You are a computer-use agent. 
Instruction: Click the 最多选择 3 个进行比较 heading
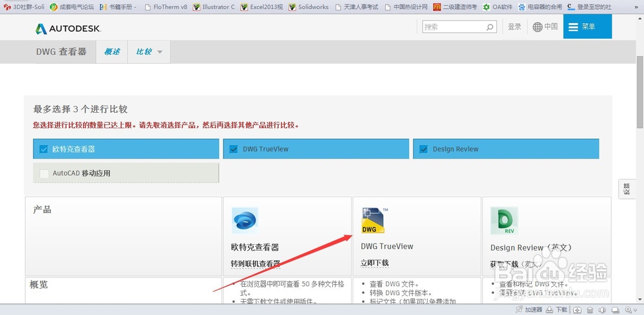pyautogui.click(x=80, y=110)
